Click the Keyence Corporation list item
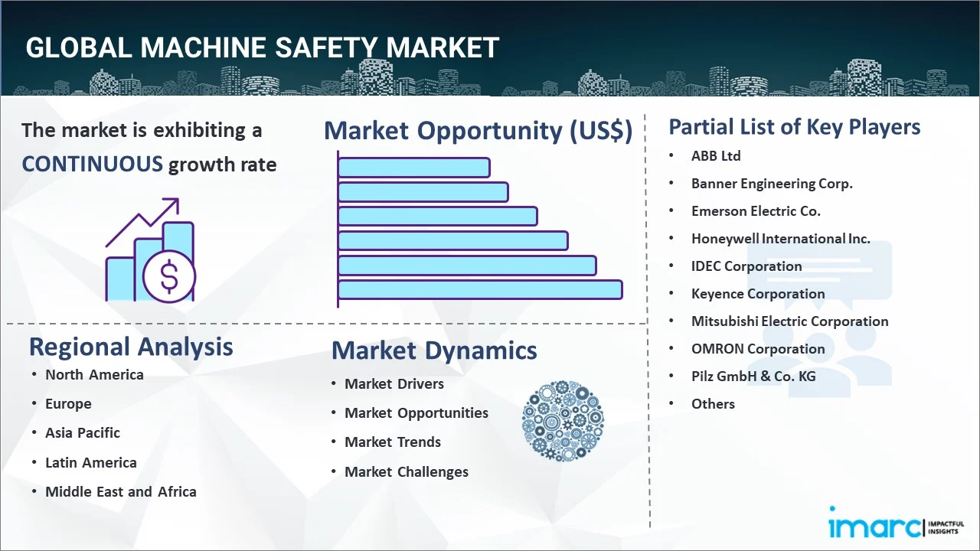980x551 pixels. click(758, 294)
